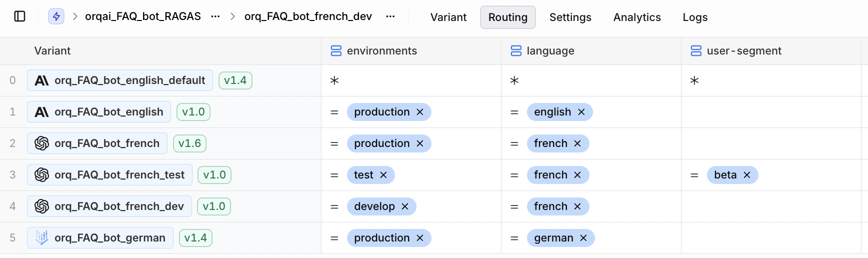
Task: Open operator dropdown for beta user-segment
Action: click(x=694, y=175)
